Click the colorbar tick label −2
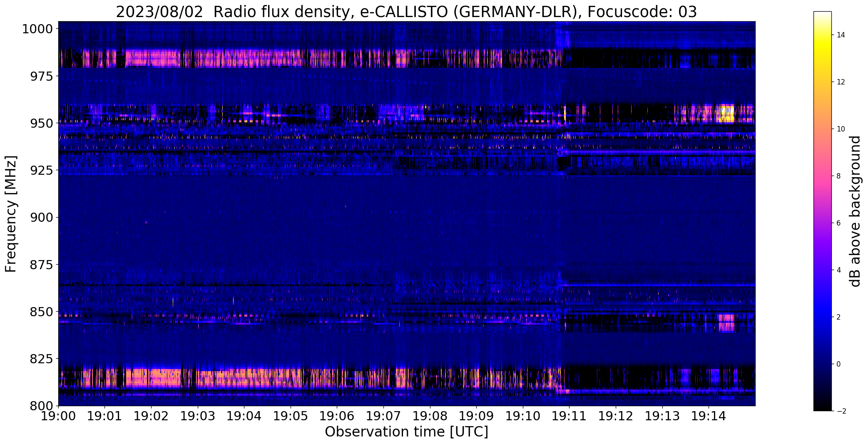The height and width of the screenshot is (444, 868). point(841,411)
